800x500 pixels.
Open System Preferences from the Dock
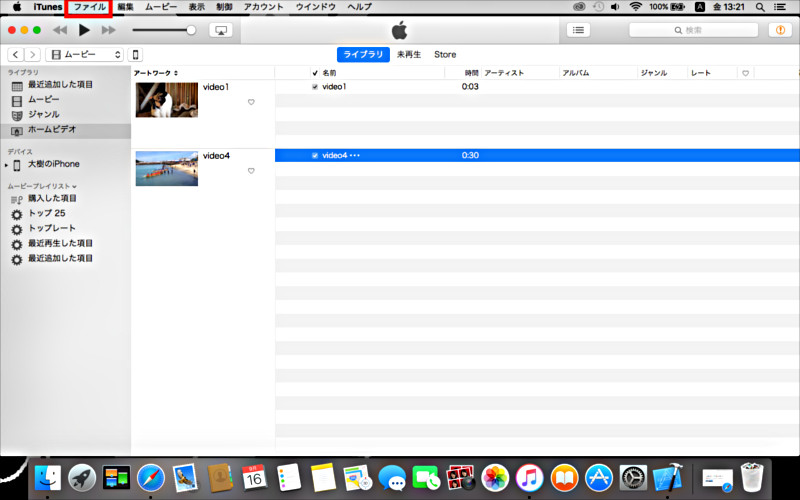click(633, 478)
